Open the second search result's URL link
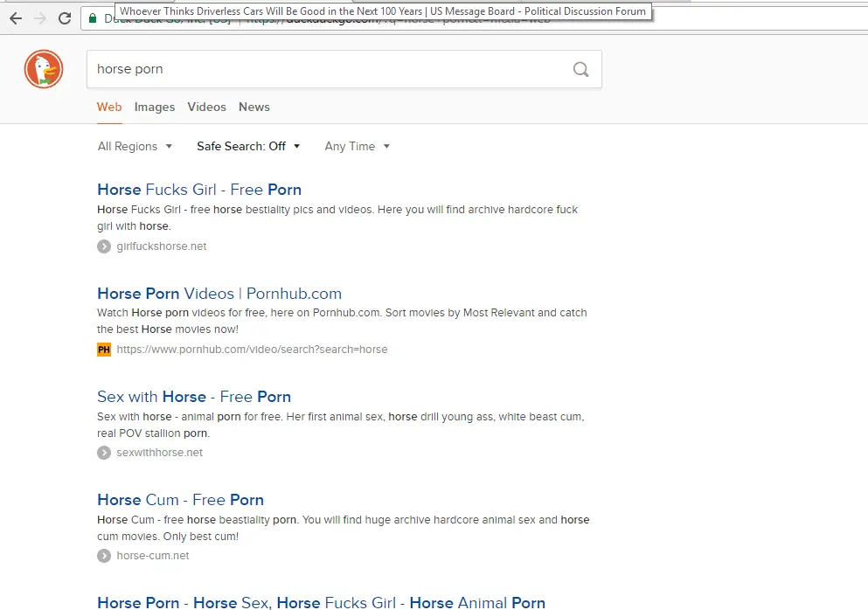Screen dimensions: 868x610 252,350
